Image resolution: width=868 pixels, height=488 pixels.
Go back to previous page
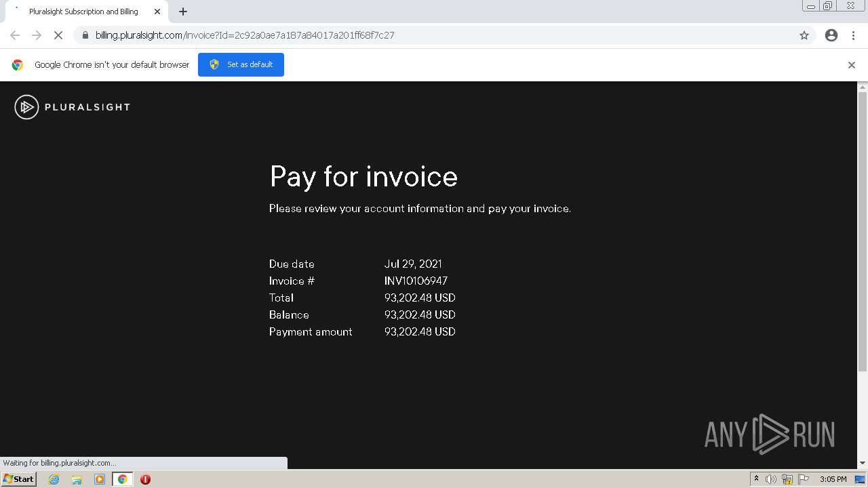(x=15, y=35)
